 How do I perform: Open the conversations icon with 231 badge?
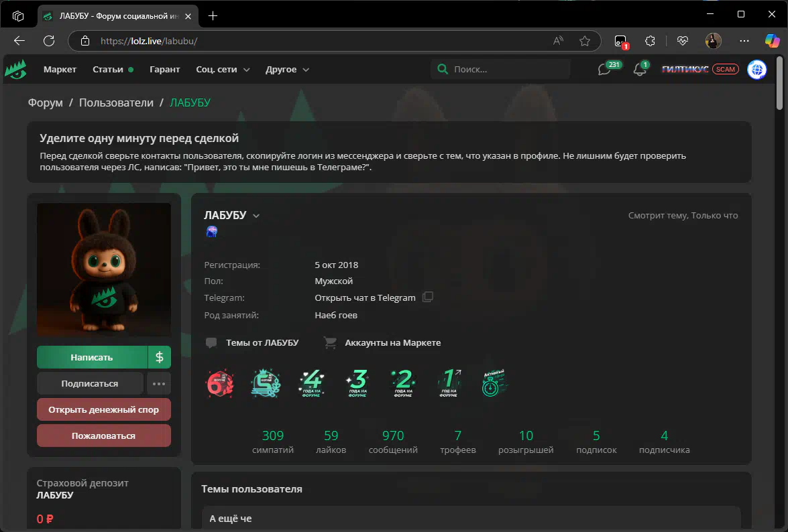tap(604, 69)
